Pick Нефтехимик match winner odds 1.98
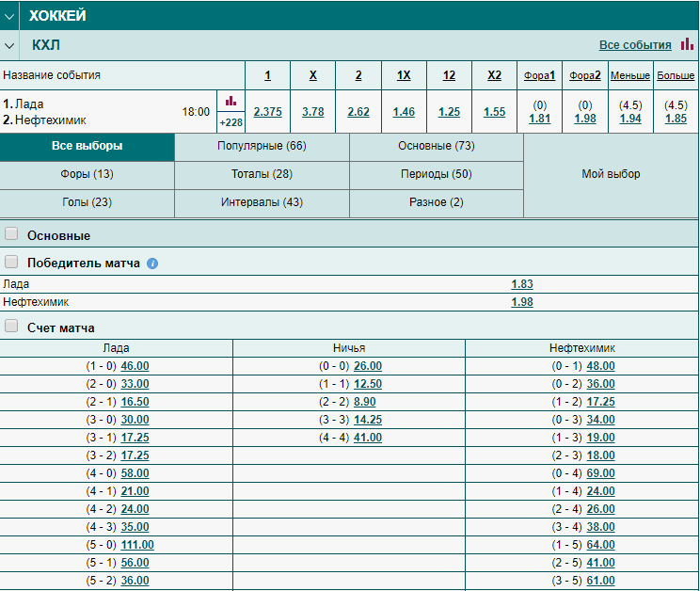Image resolution: width=700 pixels, height=591 pixels. (522, 302)
